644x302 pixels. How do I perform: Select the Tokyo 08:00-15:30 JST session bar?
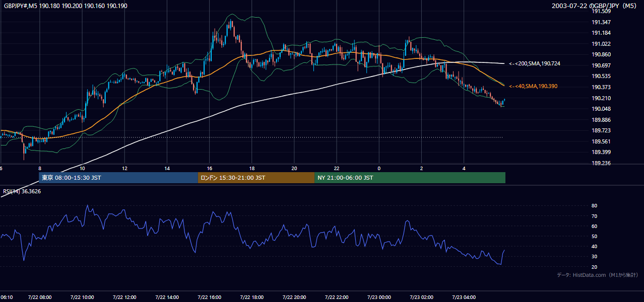(x=118, y=178)
